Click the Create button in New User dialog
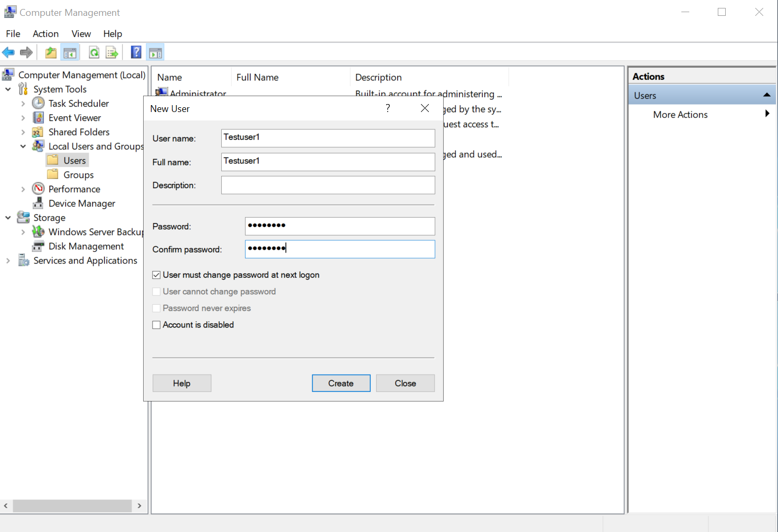Screen dimensions: 778x532 click(341, 383)
